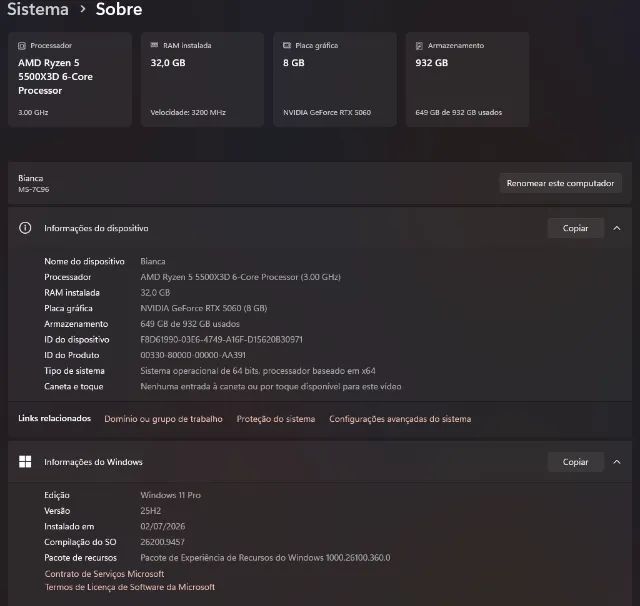Open Proteção do sistema link
Image resolution: width=640 pixels, height=606 pixels.
point(276,419)
